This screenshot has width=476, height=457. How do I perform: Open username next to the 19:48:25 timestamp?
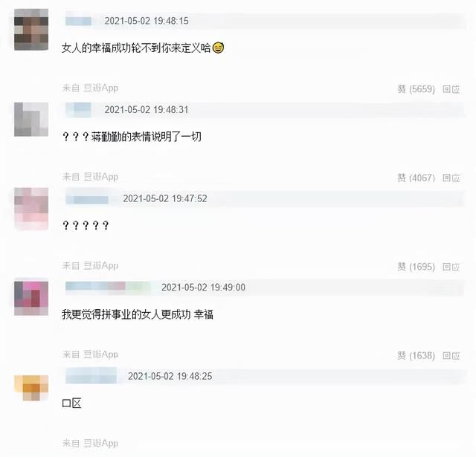91,376
